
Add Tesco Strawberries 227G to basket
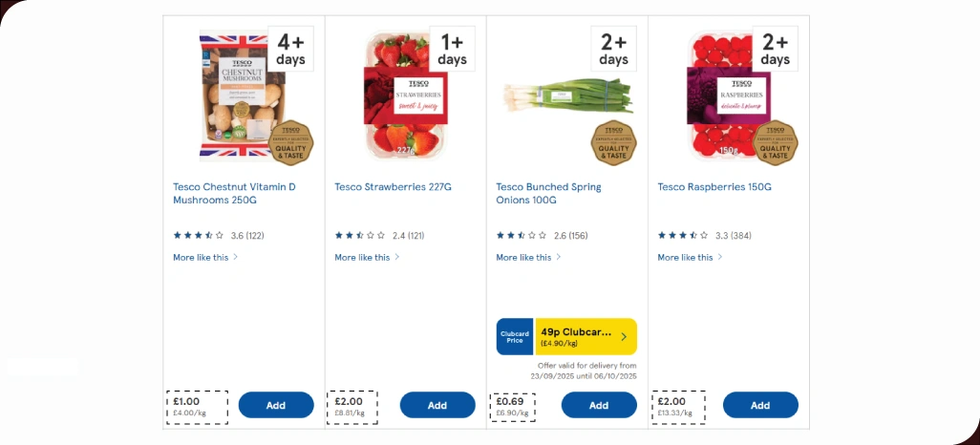[x=437, y=405]
